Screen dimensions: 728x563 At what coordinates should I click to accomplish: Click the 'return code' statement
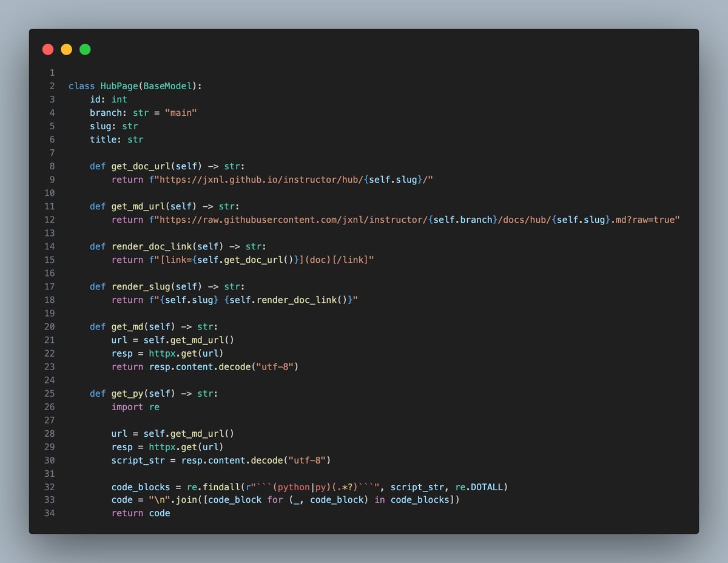click(x=141, y=513)
